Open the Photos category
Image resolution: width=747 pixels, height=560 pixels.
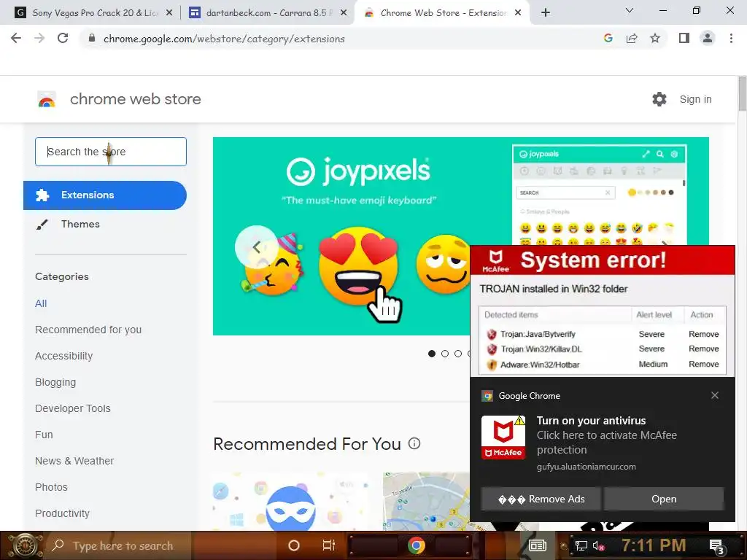(51, 486)
